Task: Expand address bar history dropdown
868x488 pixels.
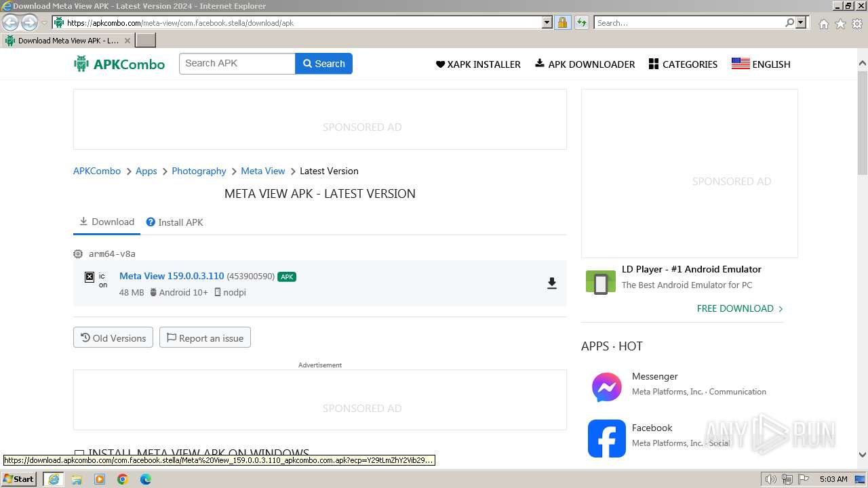Action: [x=547, y=22]
